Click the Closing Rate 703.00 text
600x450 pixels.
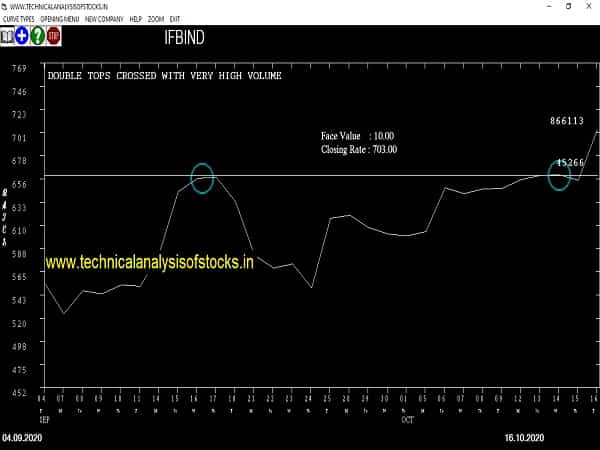pyautogui.click(x=359, y=149)
